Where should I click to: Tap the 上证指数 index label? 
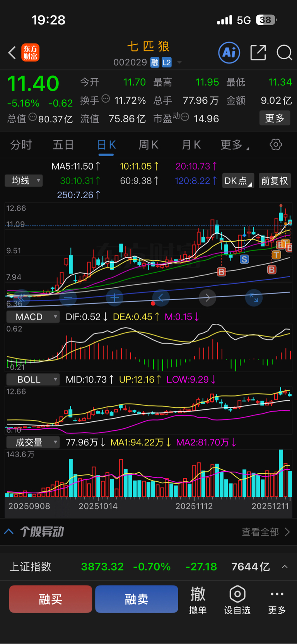31,567
